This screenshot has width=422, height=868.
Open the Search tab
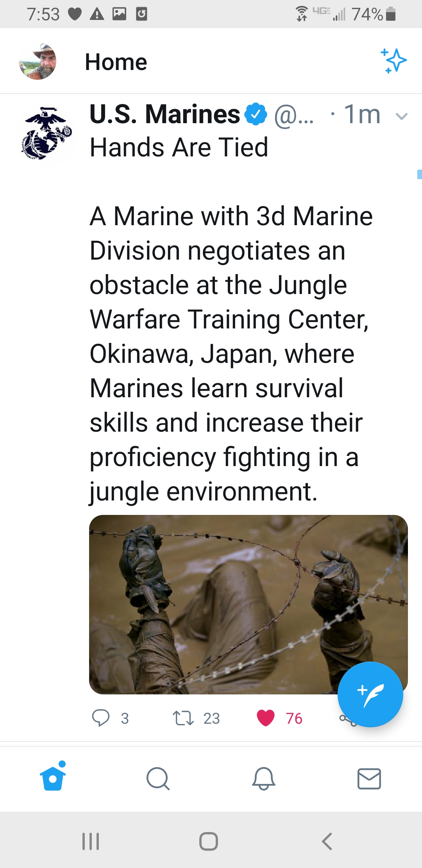158,778
